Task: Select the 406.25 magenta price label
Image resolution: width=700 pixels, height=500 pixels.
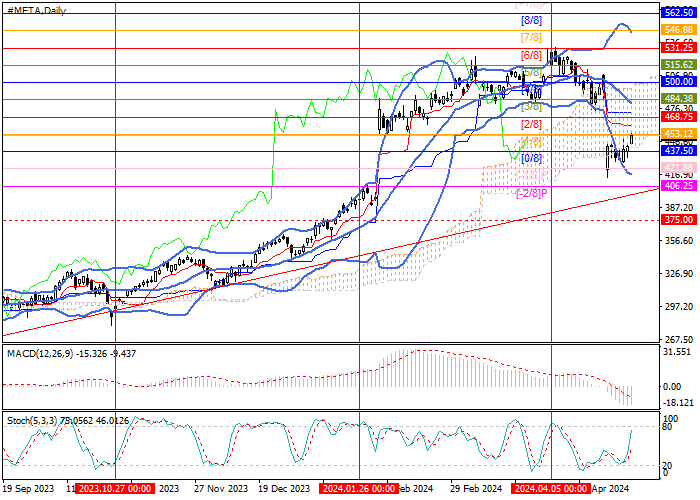Action: [x=678, y=185]
